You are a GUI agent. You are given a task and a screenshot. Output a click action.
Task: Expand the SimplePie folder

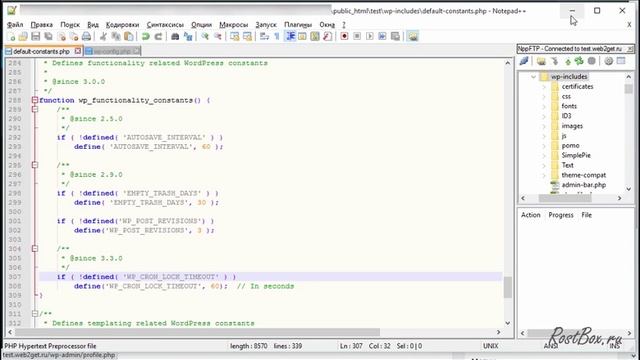pos(544,156)
